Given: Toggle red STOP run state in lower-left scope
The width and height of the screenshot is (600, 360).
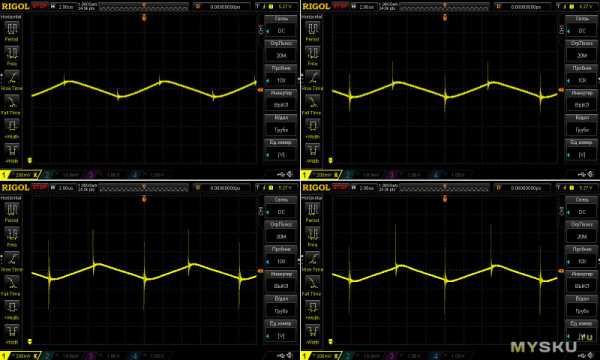Looking at the screenshot, I should coord(40,187).
